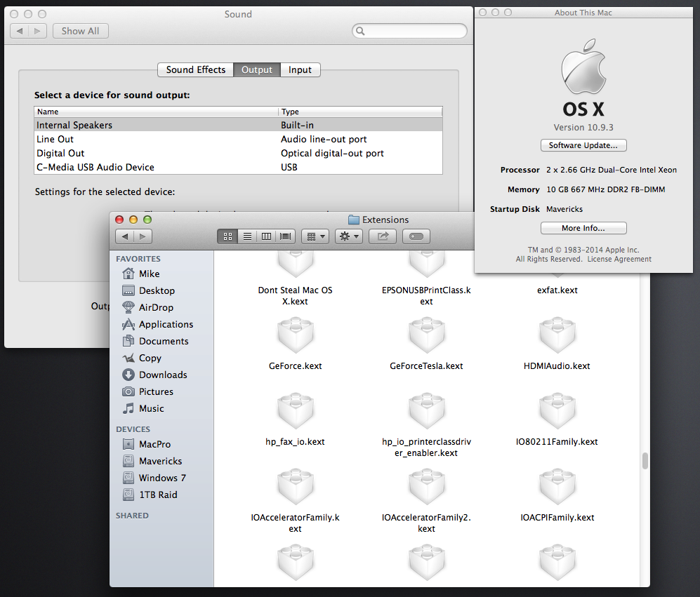Screen dimensions: 700x597
Task: Click the Type column header in Sound
Action: [360, 112]
